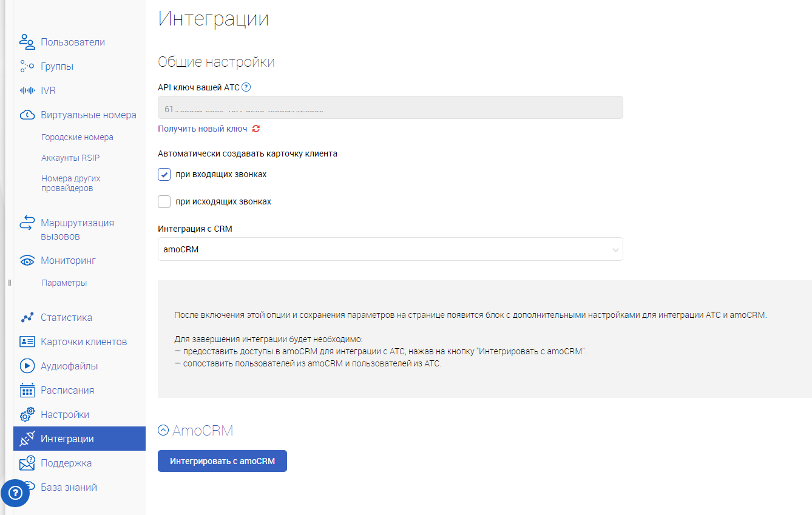Open the customer cards icon

tap(27, 342)
